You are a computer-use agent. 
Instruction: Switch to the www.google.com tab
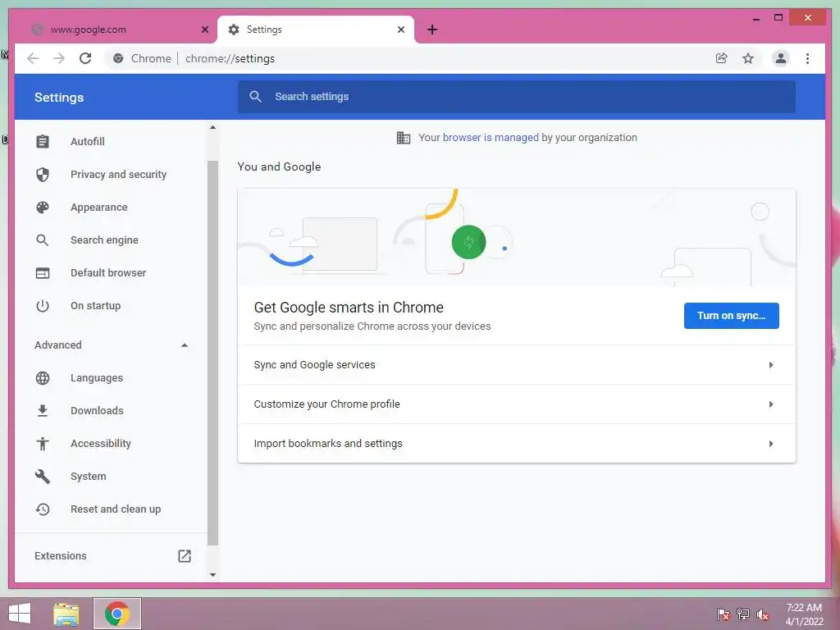click(116, 30)
